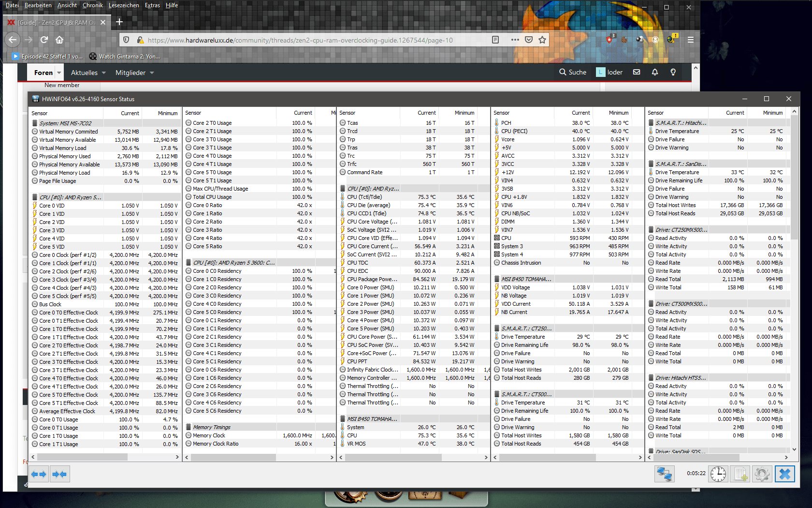Image resolution: width=812 pixels, height=508 pixels.
Task: Open red shield extension with badge 3
Action: 610,39
